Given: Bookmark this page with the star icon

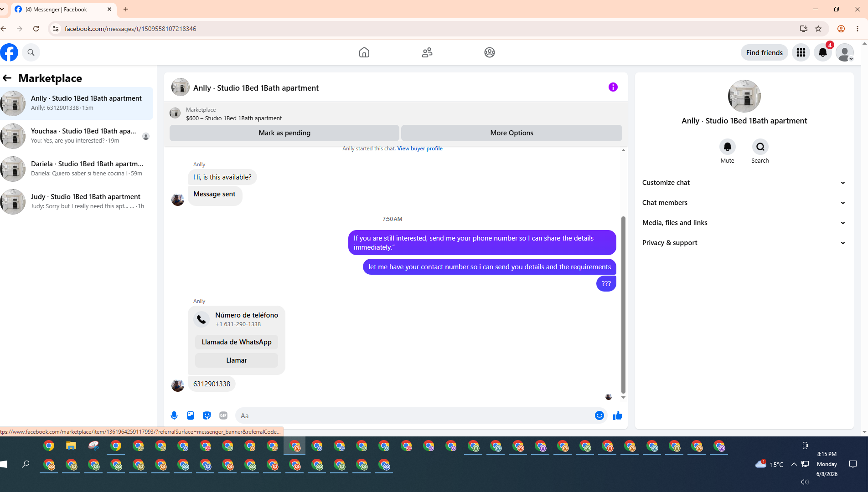Looking at the screenshot, I should (818, 29).
